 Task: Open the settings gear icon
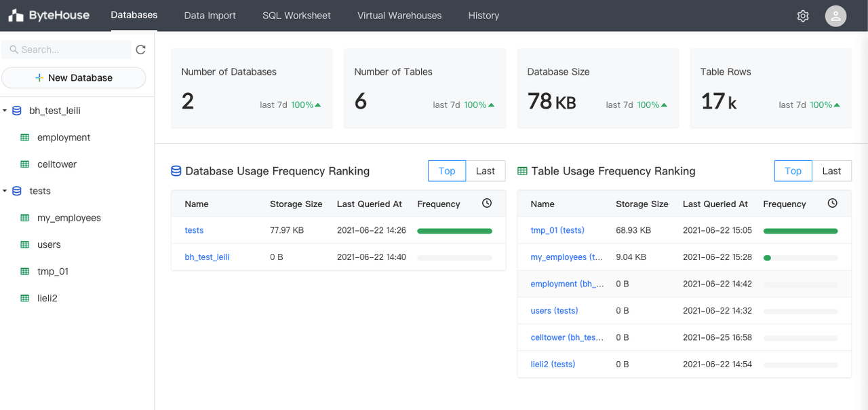803,16
